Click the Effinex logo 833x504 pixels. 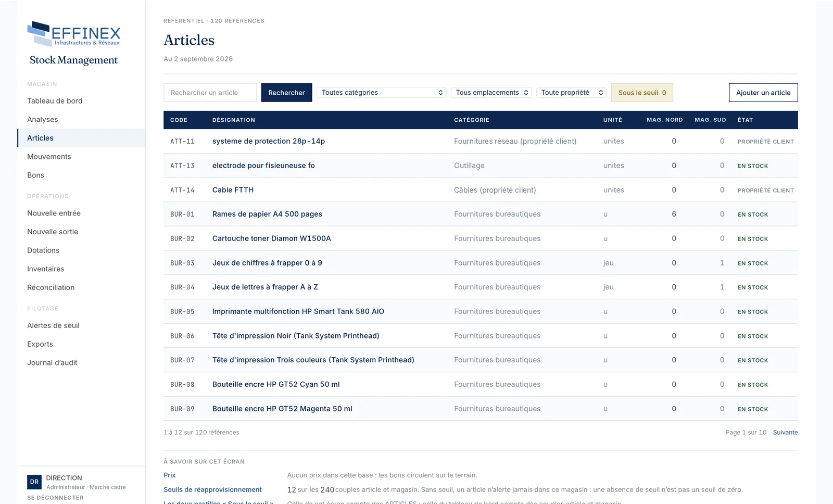(73, 34)
